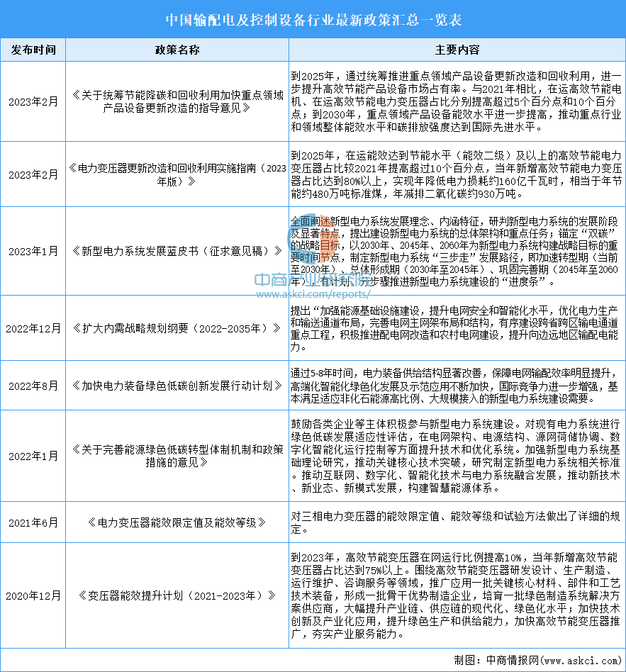Click content starting 提出“加强能源基础设施建设
626x672 pixels.
click(x=454, y=328)
